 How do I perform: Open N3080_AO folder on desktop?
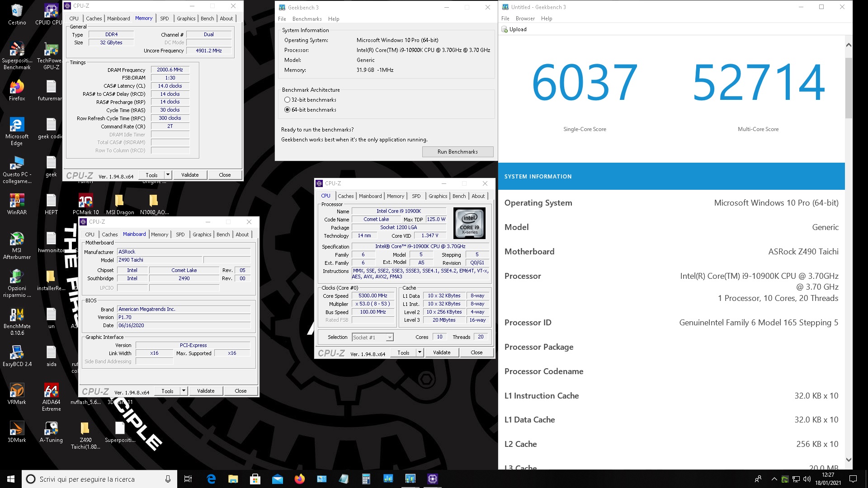154,204
